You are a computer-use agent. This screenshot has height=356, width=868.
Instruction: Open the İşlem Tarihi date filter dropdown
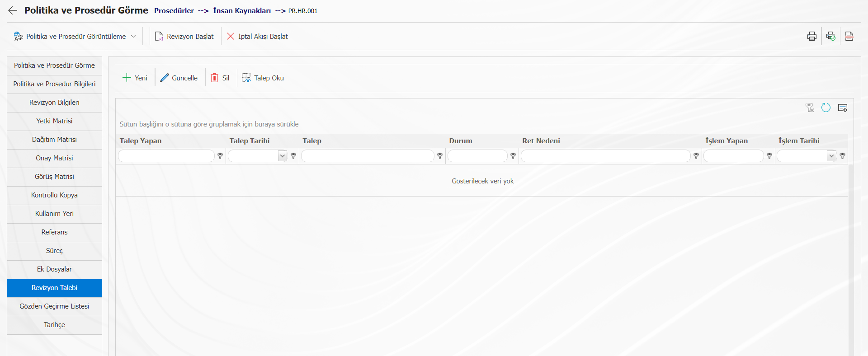(831, 156)
